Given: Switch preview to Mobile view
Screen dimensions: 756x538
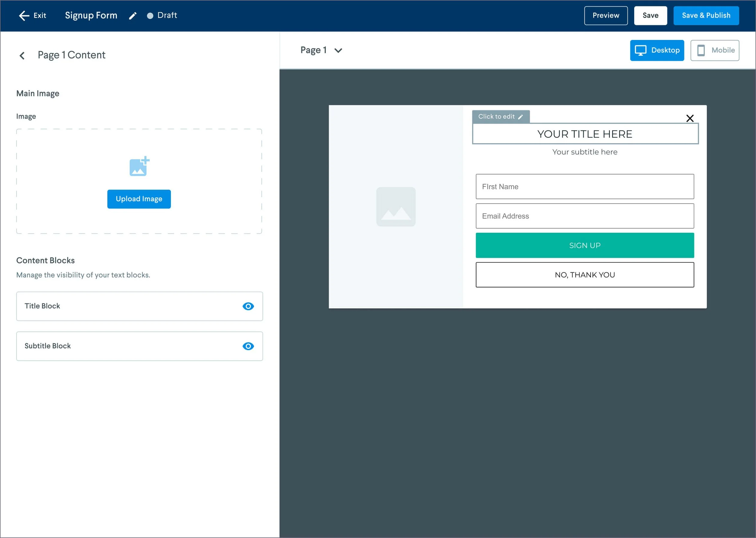Looking at the screenshot, I should coord(715,50).
